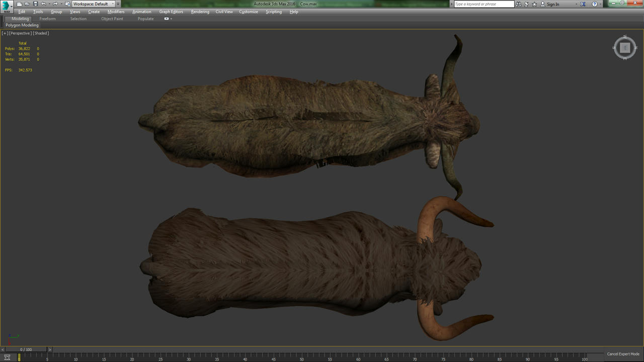This screenshot has width=644, height=362.
Task: Click the FPS value 342.573
Action: (25, 70)
